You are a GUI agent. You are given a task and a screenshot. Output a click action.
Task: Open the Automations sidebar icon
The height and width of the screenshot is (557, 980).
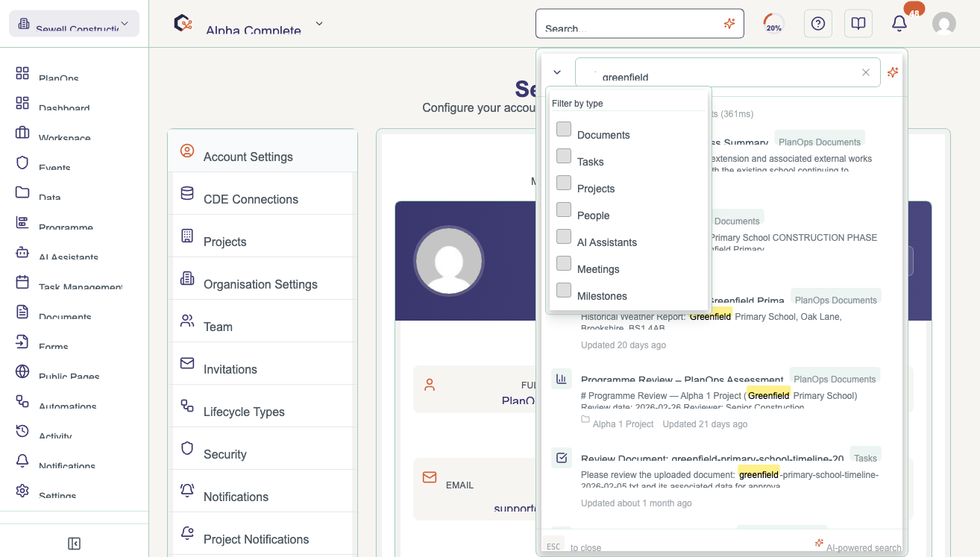22,401
